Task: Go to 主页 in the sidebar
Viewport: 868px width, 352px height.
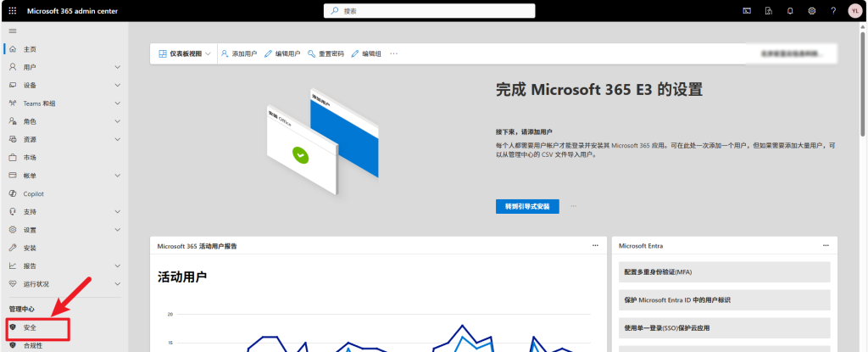Action: [30, 49]
